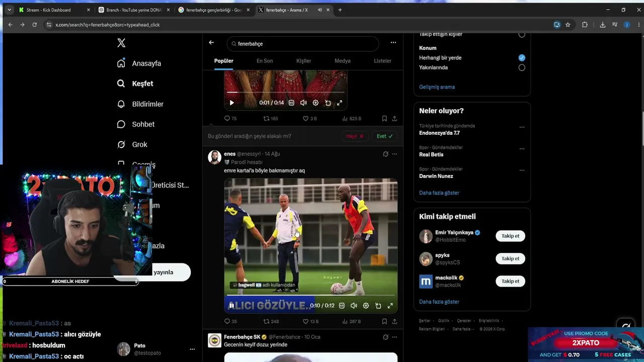This screenshot has height=362, width=644.
Task: Bookmark the enes post
Action: [x=384, y=321]
